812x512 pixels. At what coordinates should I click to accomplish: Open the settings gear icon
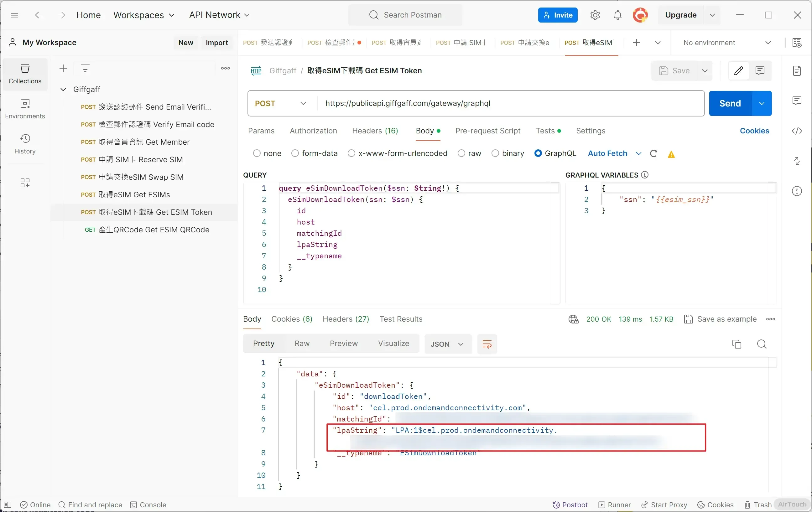pyautogui.click(x=595, y=15)
